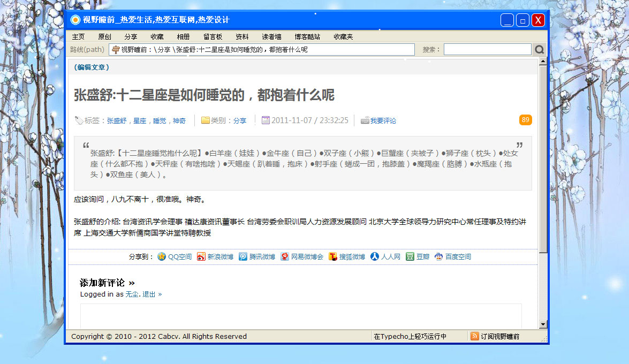The width and height of the screenshot is (629, 364).
Task: Open the 主页 menu item
Action: [78, 37]
